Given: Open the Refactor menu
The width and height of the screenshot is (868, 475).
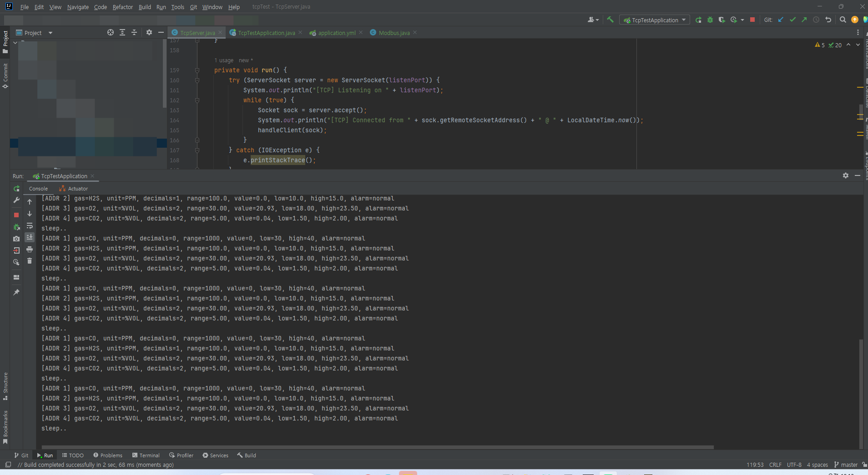Looking at the screenshot, I should (x=122, y=7).
